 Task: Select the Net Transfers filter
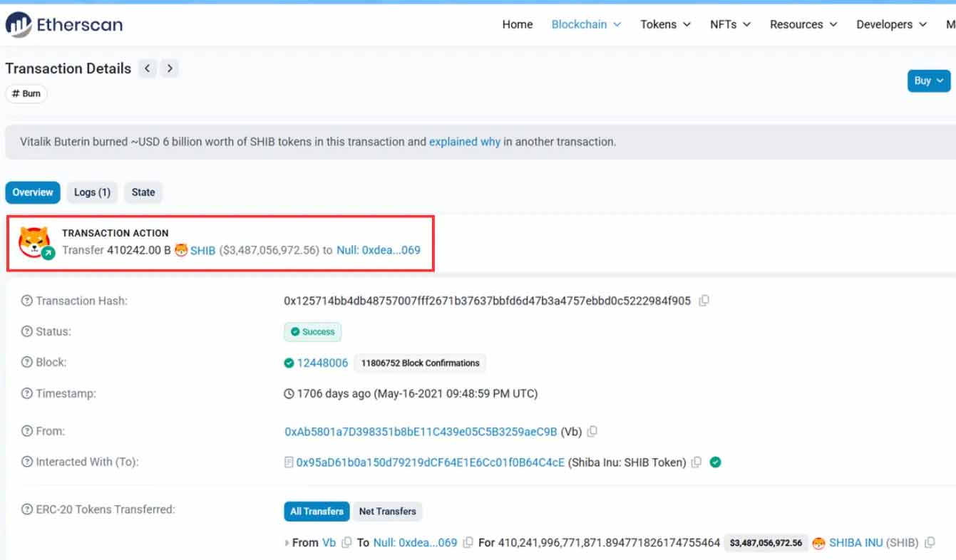pyautogui.click(x=387, y=511)
